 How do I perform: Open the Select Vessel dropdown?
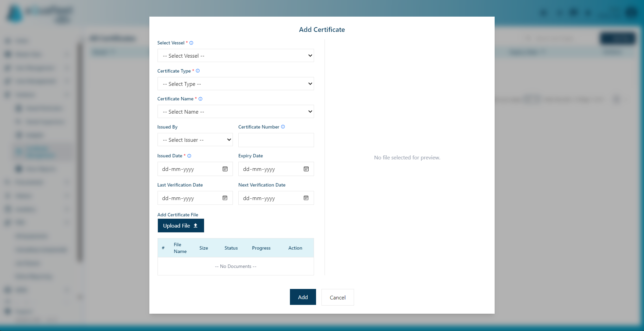click(235, 55)
